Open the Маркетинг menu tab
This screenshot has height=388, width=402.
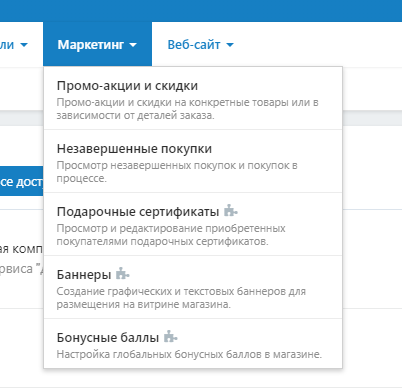point(97,44)
